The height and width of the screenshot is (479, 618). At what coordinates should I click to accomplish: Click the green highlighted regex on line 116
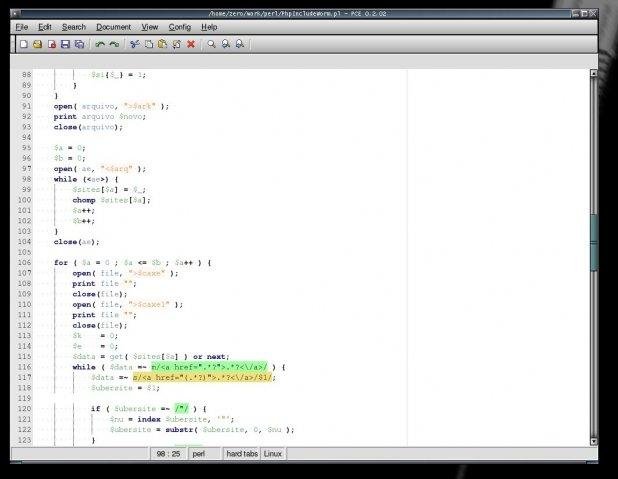[x=209, y=367]
